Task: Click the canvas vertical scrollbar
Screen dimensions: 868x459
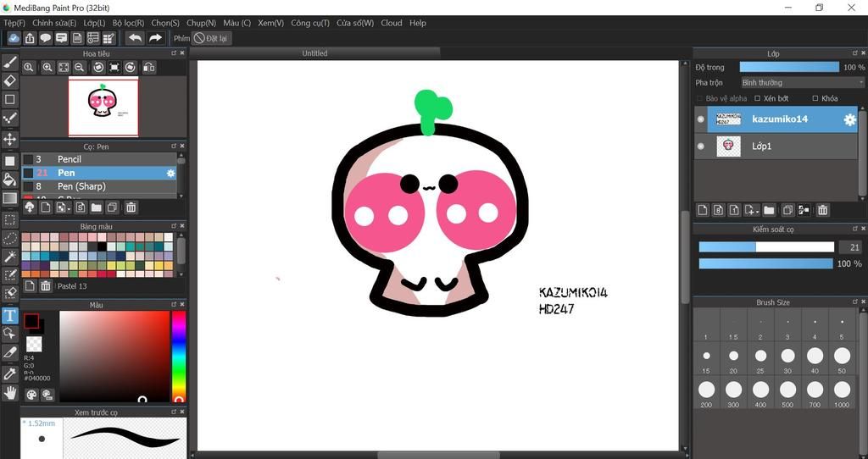Action: (x=685, y=257)
